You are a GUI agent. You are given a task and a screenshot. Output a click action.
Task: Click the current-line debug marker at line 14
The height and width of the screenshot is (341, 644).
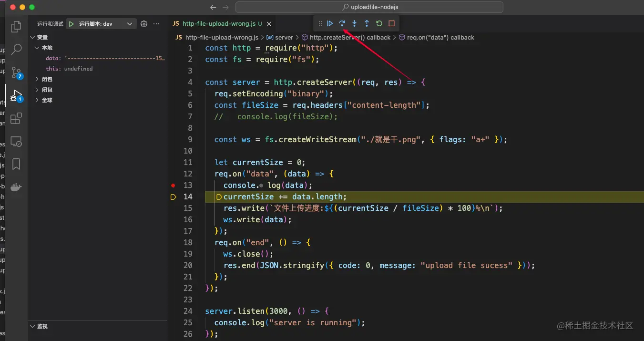[173, 196]
